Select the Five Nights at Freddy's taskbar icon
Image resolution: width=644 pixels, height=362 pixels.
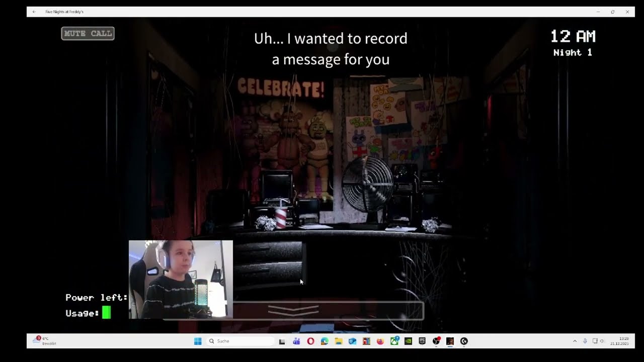point(450,341)
